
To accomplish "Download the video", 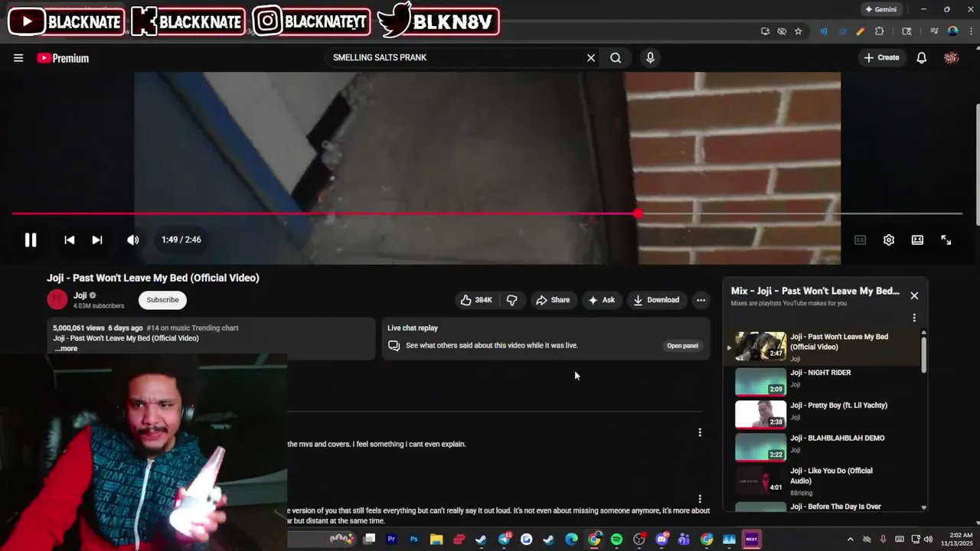I will click(x=656, y=300).
